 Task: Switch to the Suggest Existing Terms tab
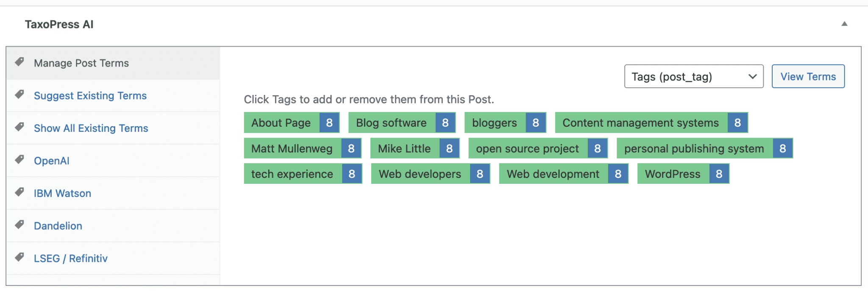(90, 96)
